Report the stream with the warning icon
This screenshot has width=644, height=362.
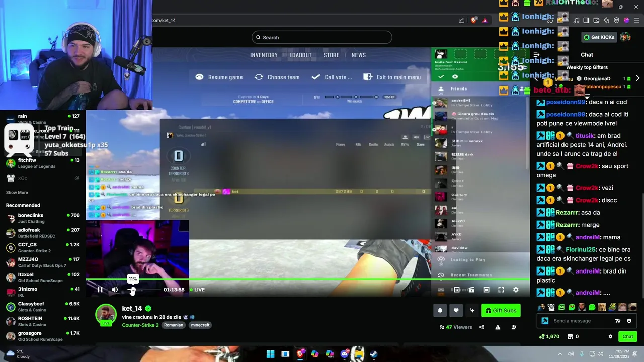498,327
